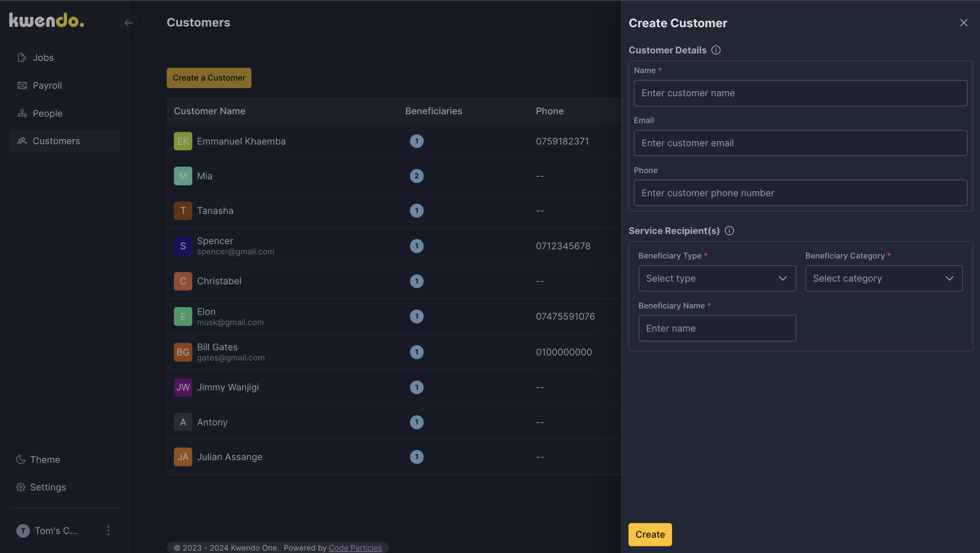This screenshot has width=980, height=553.
Task: Click phone number 0712345678
Action: coord(563,246)
